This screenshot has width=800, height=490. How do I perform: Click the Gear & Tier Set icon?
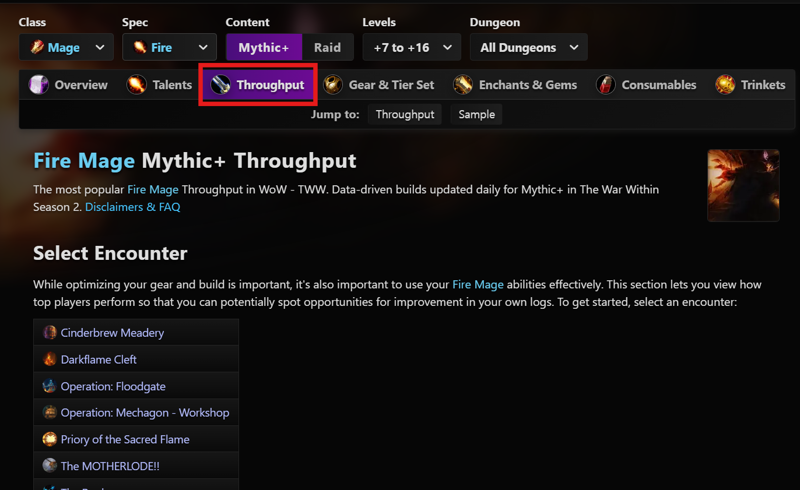pyautogui.click(x=333, y=85)
